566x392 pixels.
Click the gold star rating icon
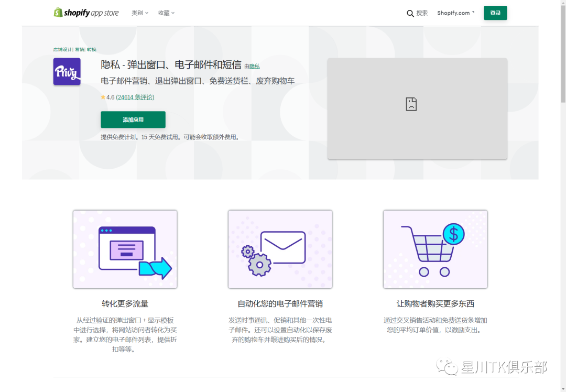(x=103, y=97)
